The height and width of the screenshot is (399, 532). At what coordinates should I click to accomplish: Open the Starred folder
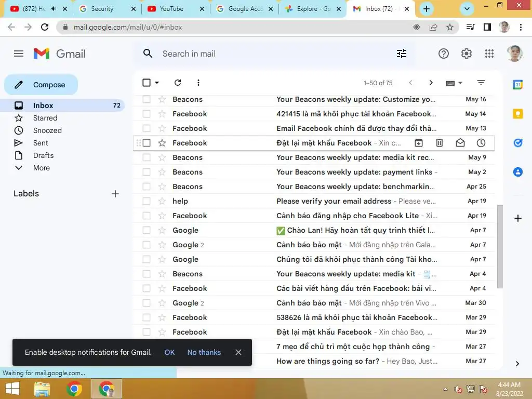45,118
